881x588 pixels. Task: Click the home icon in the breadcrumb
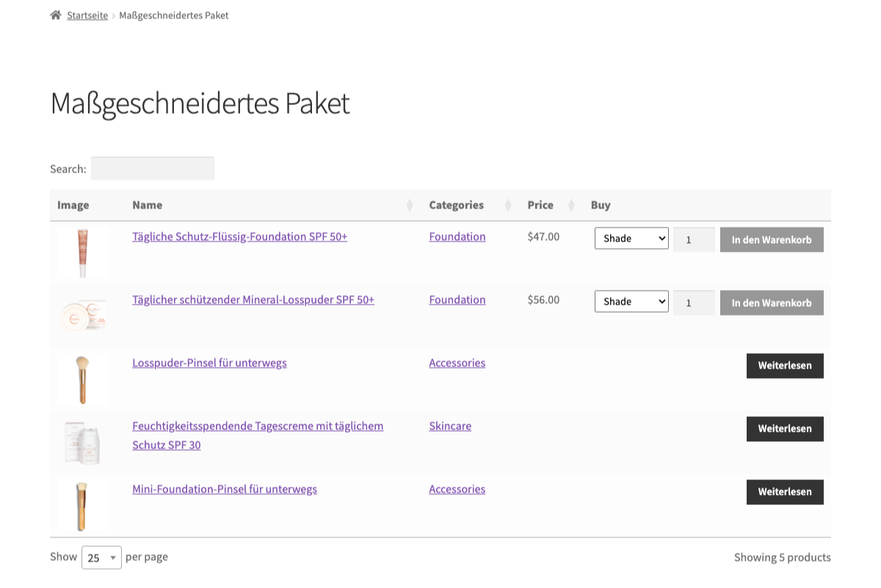pos(55,14)
